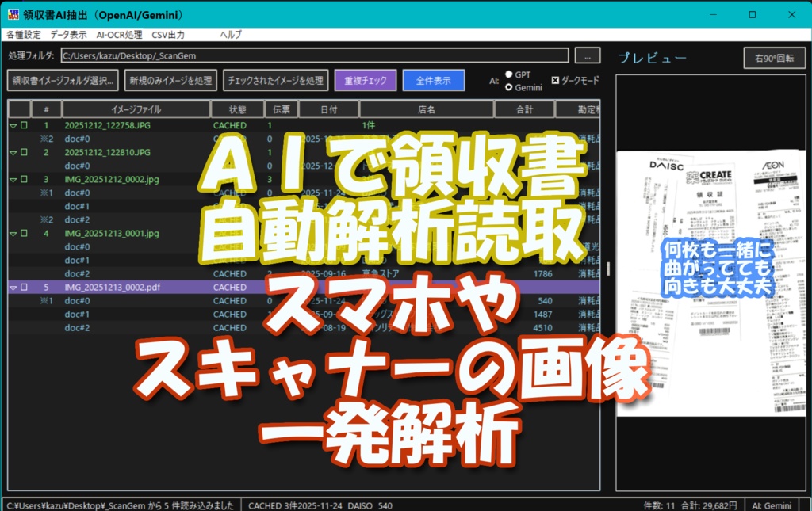Check the checkbox on the IMG_20251213_0002.pdf row
Image resolution: width=812 pixels, height=511 pixels.
click(22, 287)
